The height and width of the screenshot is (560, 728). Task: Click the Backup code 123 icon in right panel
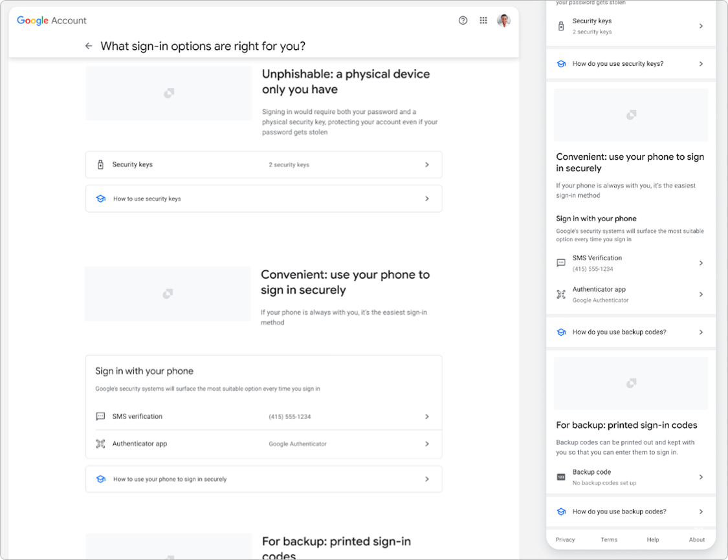560,477
